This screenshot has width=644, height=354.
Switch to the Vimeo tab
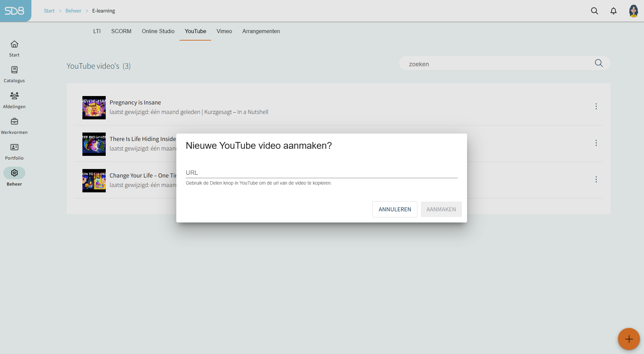224,31
